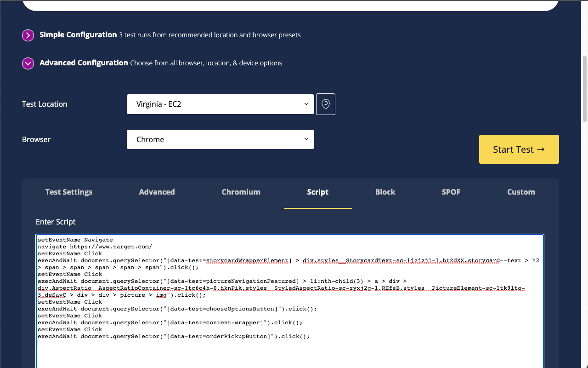This screenshot has height=368, width=588.
Task: Click the Browser dropdown chevron arrow
Action: 306,139
